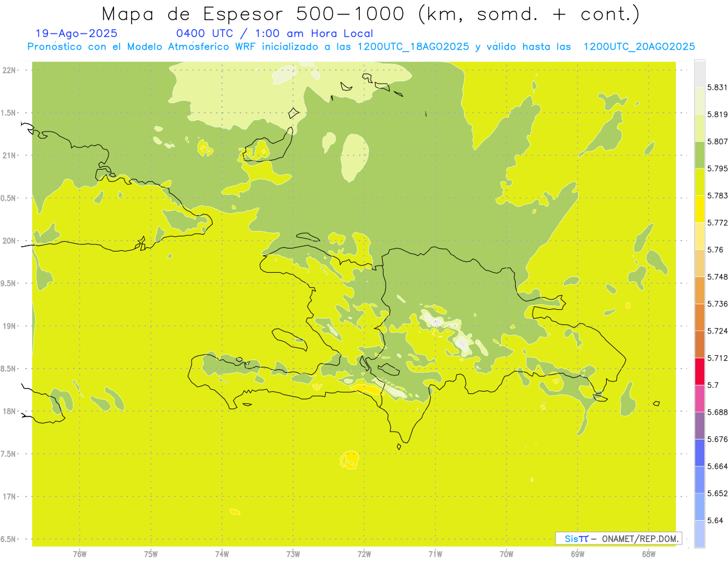This screenshot has height=562, width=728.
Task: Click the '5.688' color scale value
Action: click(717, 412)
